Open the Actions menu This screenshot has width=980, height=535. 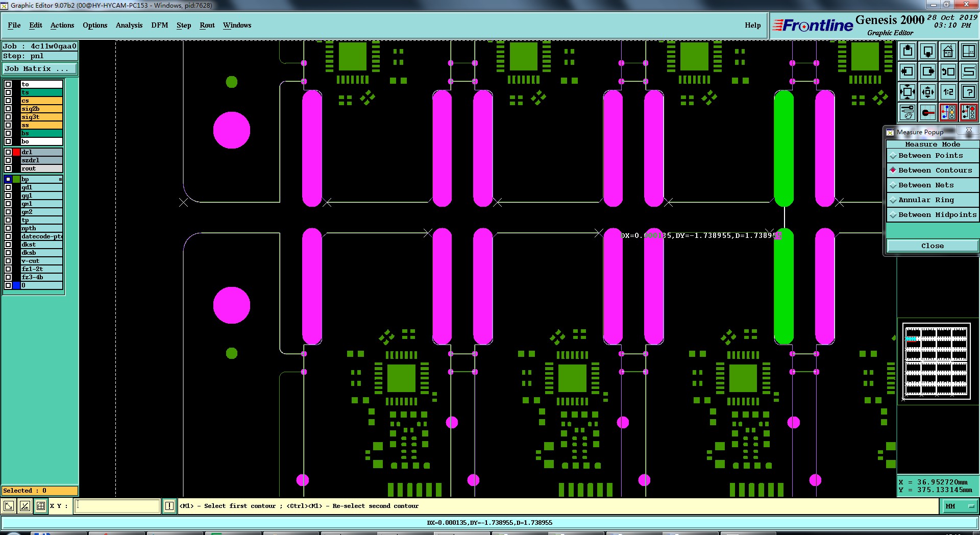62,25
